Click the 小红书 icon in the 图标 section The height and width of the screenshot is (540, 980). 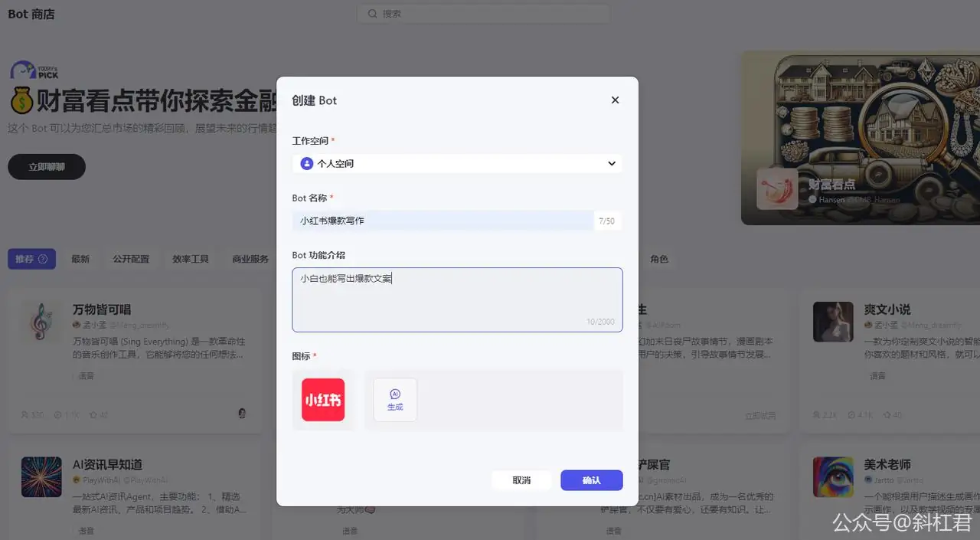[x=322, y=399]
